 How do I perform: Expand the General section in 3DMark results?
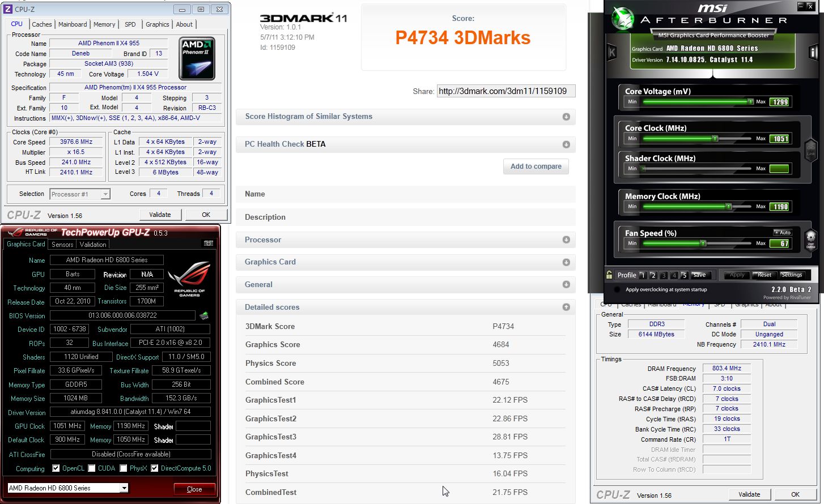pos(406,285)
